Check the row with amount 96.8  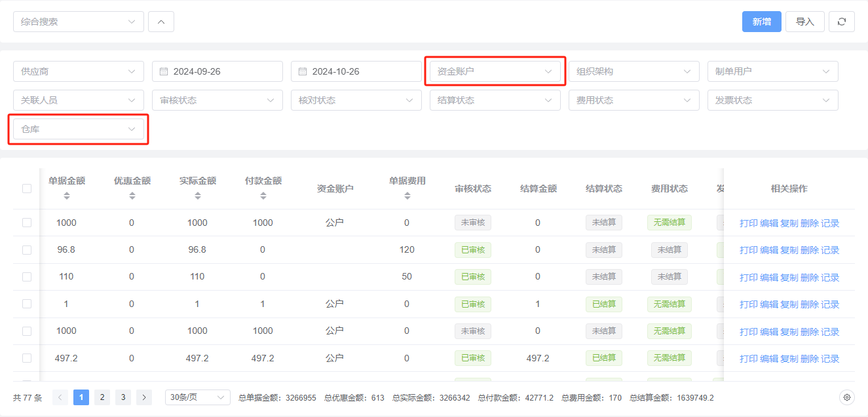click(x=27, y=250)
